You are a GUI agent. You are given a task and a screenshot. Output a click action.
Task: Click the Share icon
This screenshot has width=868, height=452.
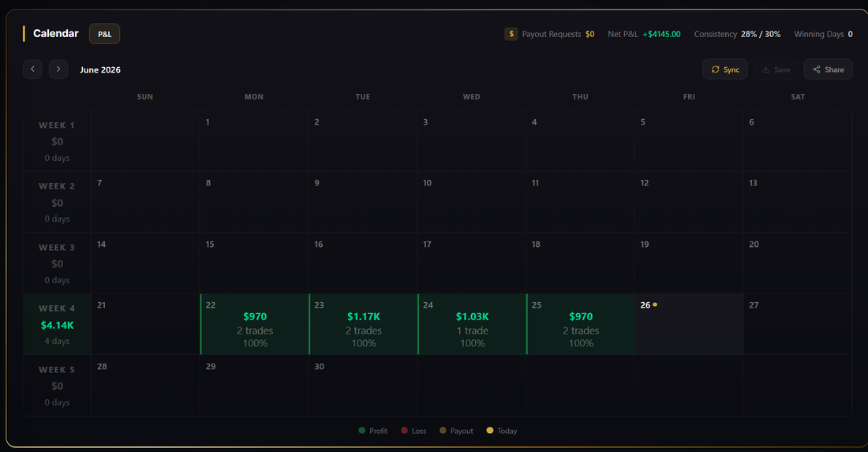(817, 69)
